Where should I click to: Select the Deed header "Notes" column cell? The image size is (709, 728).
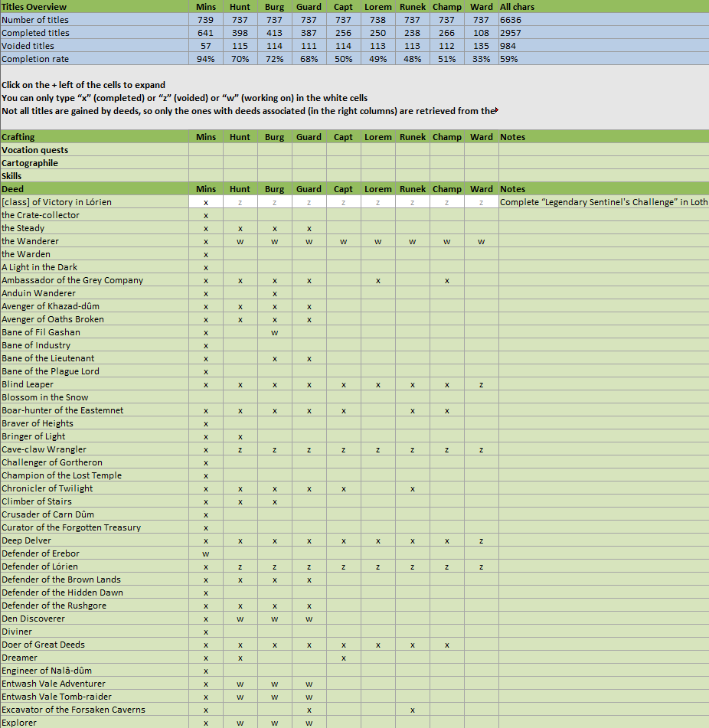(x=603, y=188)
